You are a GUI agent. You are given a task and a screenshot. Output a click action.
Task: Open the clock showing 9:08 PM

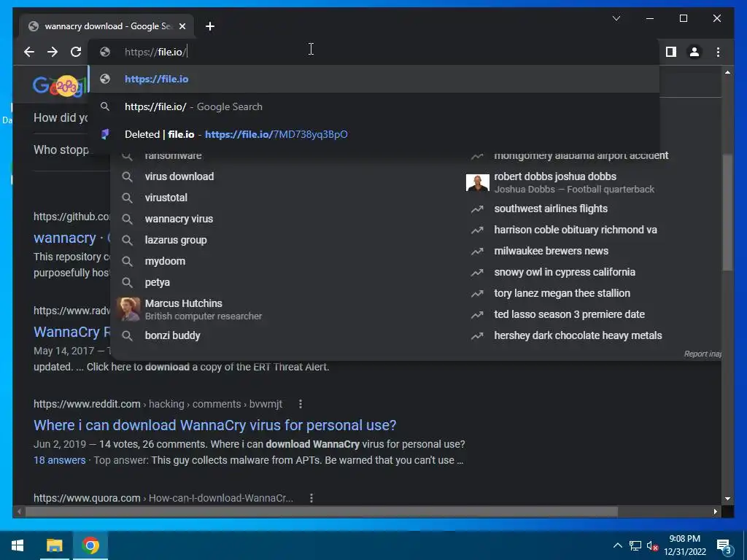(x=685, y=545)
